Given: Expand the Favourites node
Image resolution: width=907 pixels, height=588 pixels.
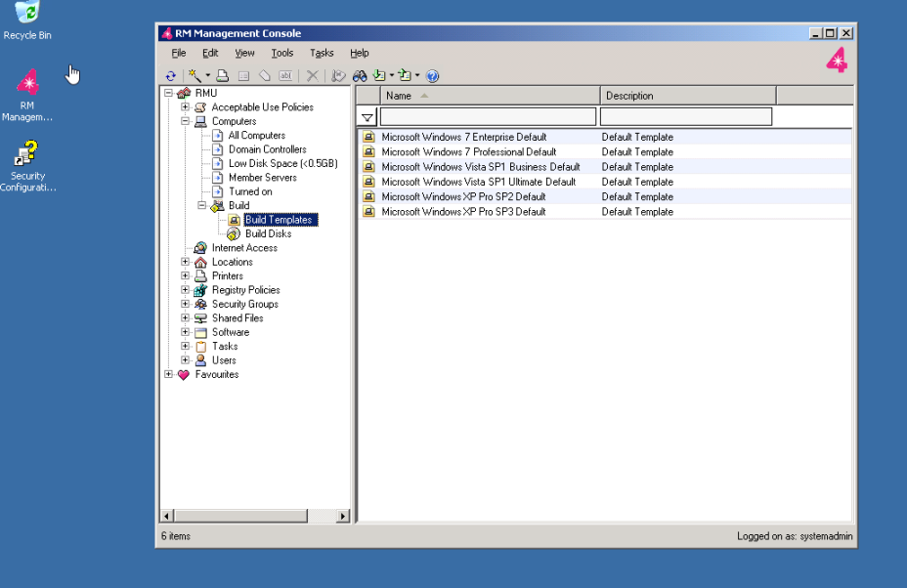Looking at the screenshot, I should [168, 374].
